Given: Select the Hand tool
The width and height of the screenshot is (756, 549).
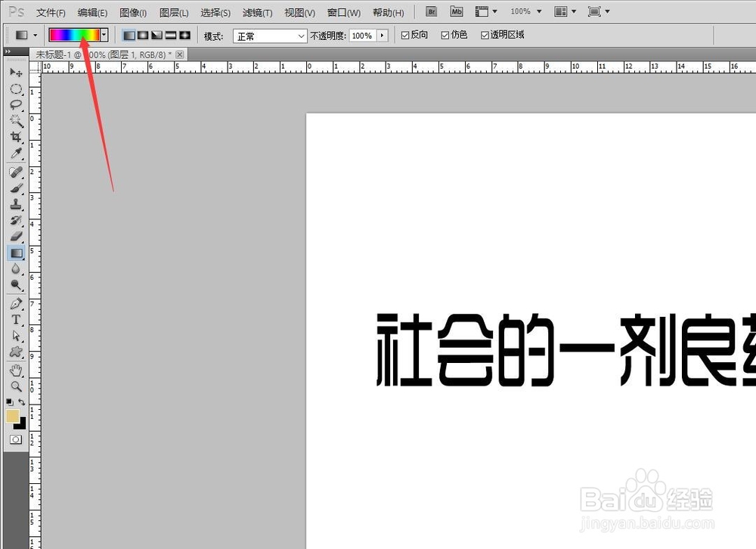Looking at the screenshot, I should tap(17, 370).
